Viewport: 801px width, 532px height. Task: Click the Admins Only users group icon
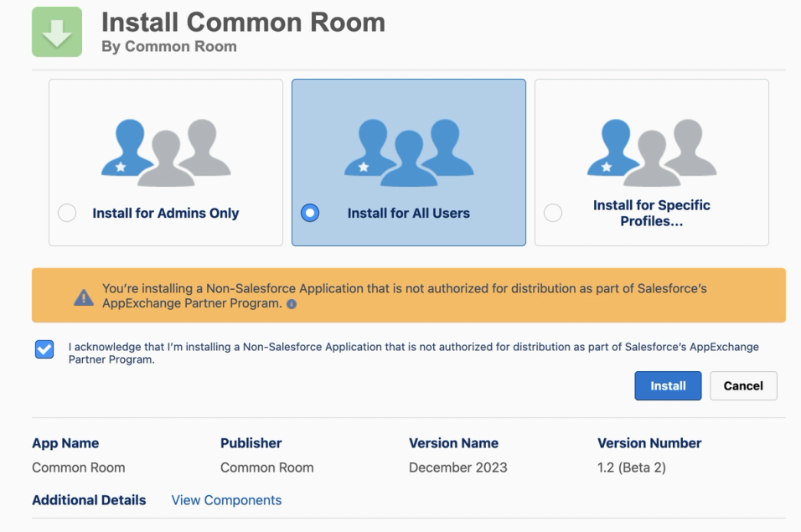pyautogui.click(x=166, y=152)
